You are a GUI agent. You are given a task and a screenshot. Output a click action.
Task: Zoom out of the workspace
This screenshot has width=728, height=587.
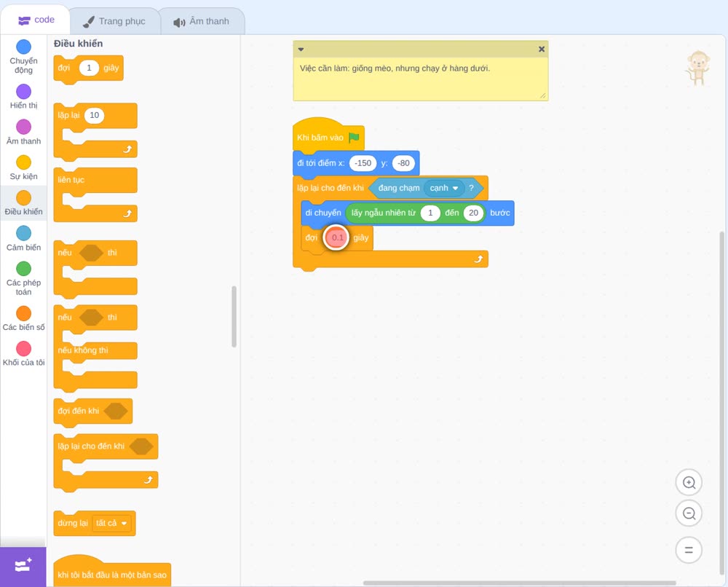[689, 513]
